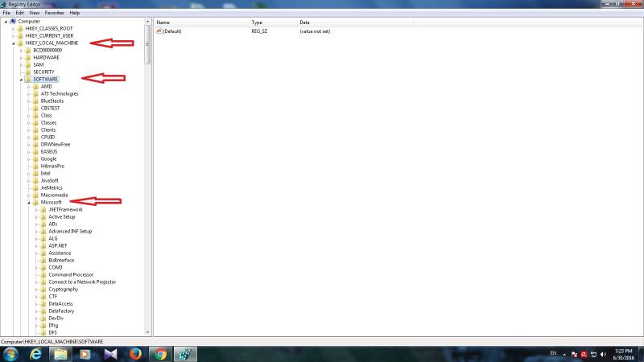Launch Firefox from taskbar
The image size is (644, 362).
[x=135, y=354]
